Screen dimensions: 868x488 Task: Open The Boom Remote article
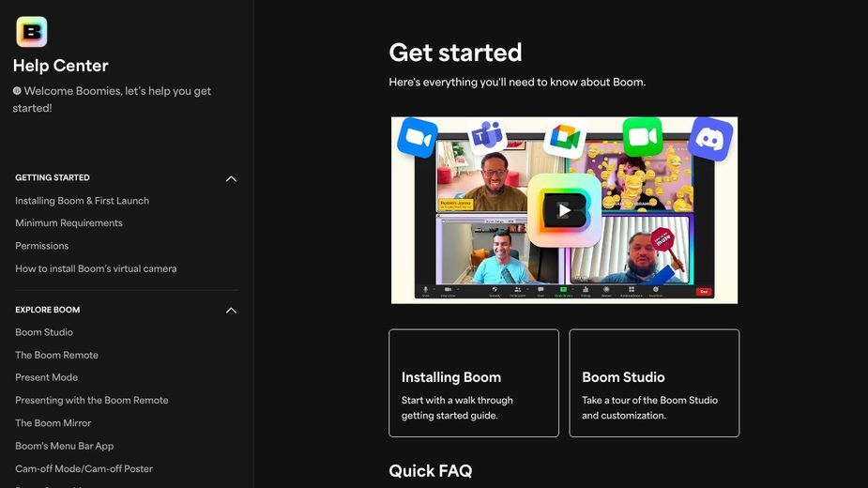[56, 355]
